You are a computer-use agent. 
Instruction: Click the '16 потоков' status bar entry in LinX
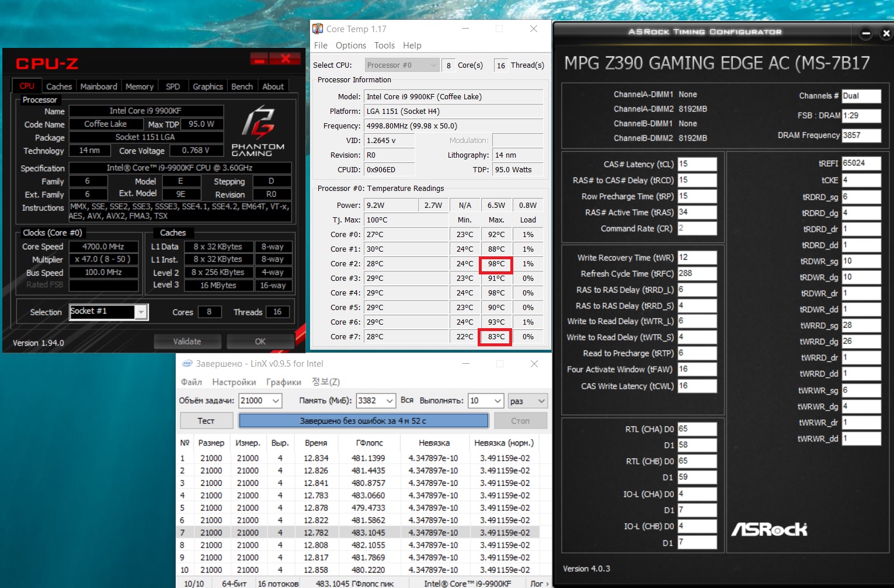click(x=278, y=583)
